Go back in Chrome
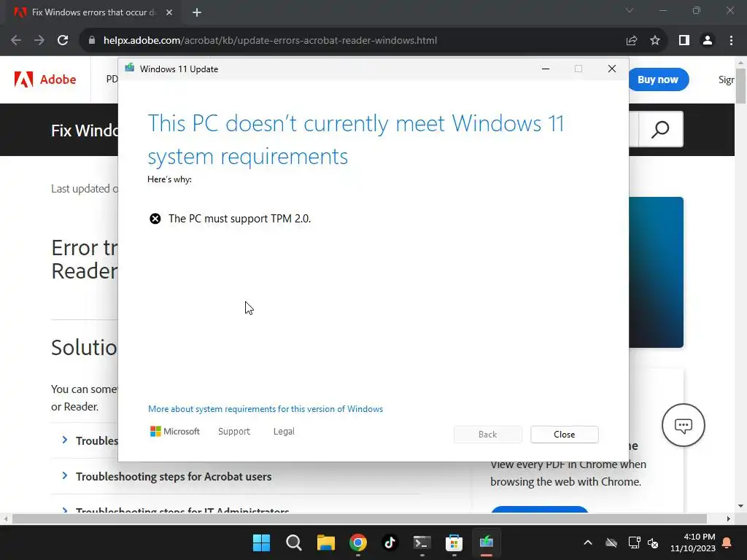The image size is (747, 560). (x=16, y=41)
